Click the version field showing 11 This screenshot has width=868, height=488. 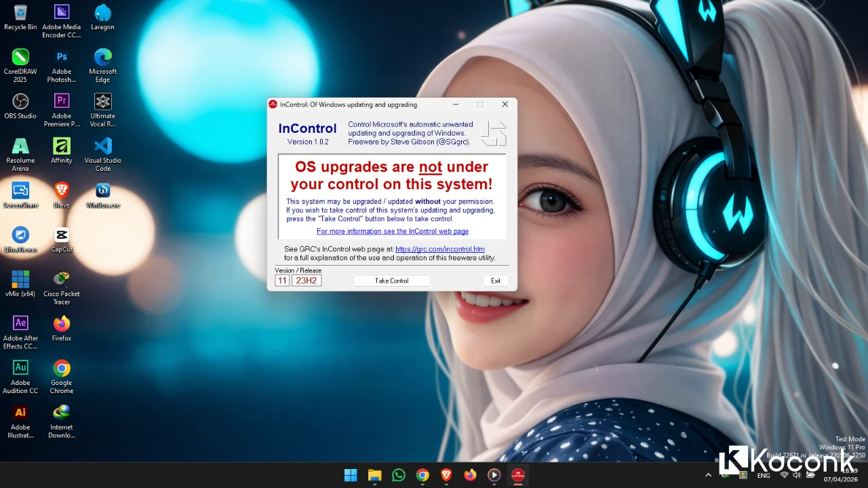[282, 281]
